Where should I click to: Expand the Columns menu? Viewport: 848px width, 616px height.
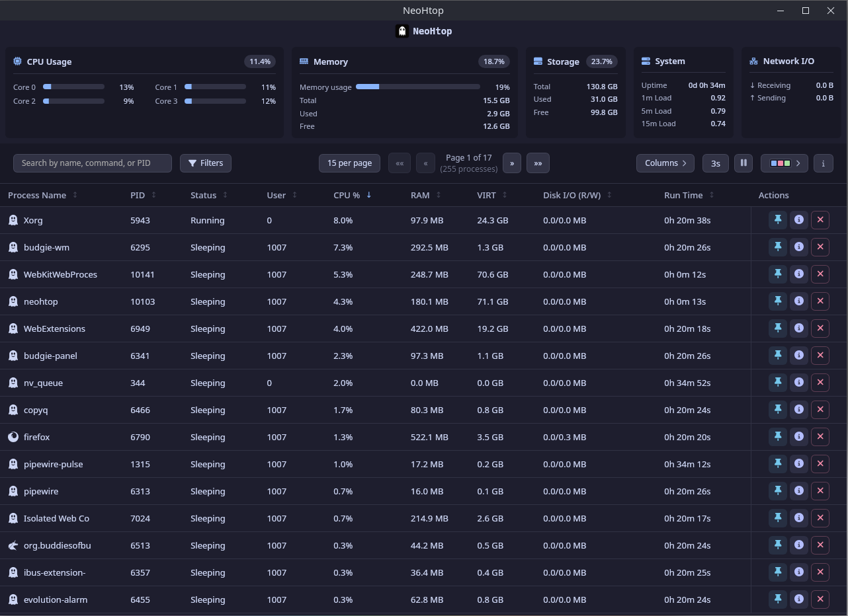point(665,163)
